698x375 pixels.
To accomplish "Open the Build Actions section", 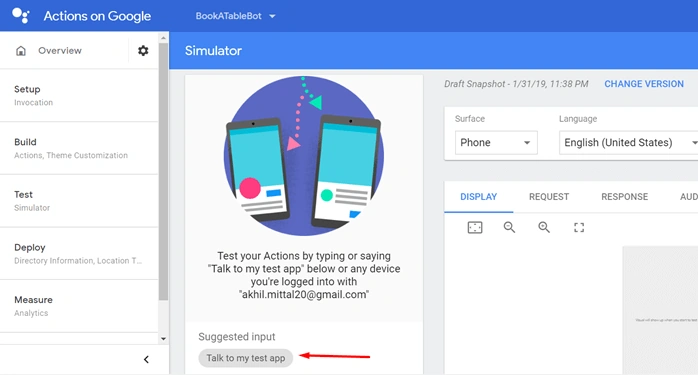I will pos(79,148).
